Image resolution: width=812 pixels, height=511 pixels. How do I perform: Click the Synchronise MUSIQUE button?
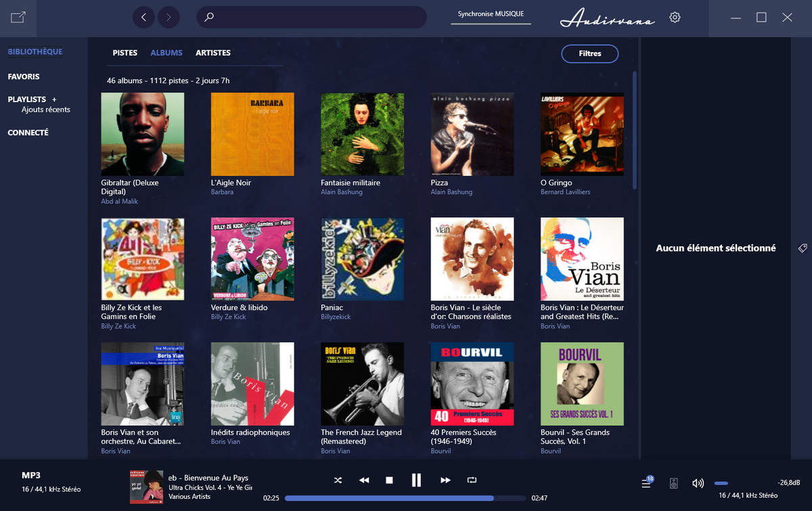tap(491, 14)
